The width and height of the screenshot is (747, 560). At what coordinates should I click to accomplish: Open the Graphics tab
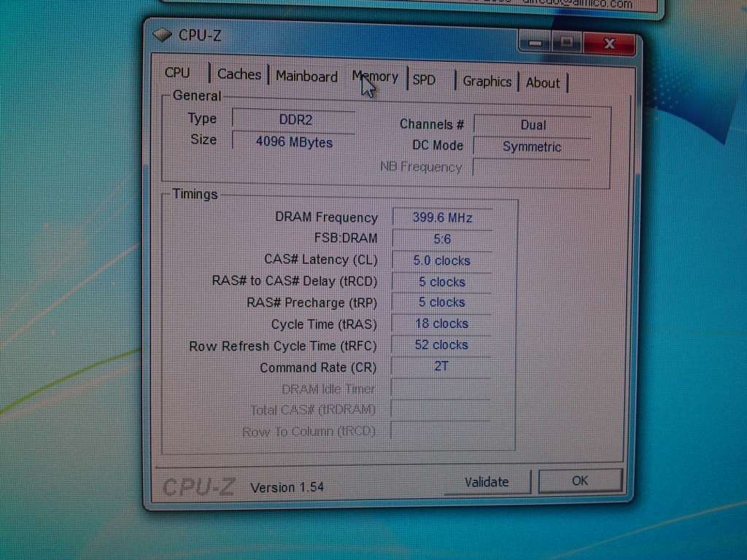[487, 82]
